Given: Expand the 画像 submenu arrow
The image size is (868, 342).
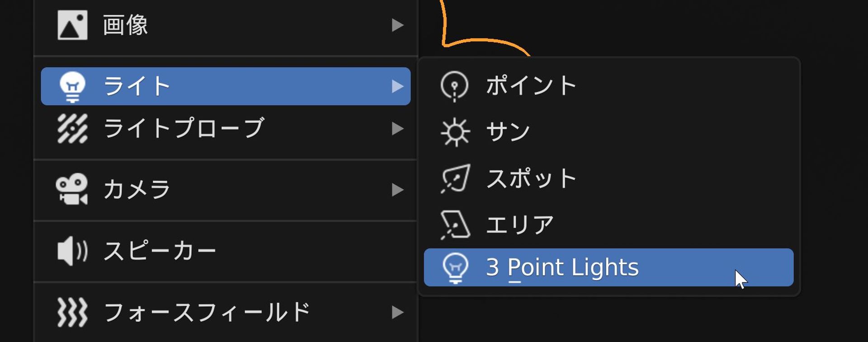Looking at the screenshot, I should click(397, 26).
